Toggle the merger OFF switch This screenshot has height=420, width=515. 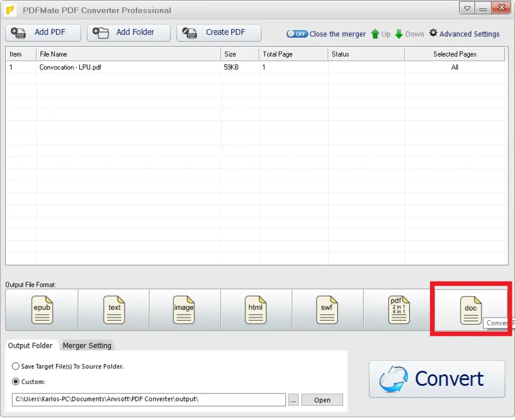point(297,34)
